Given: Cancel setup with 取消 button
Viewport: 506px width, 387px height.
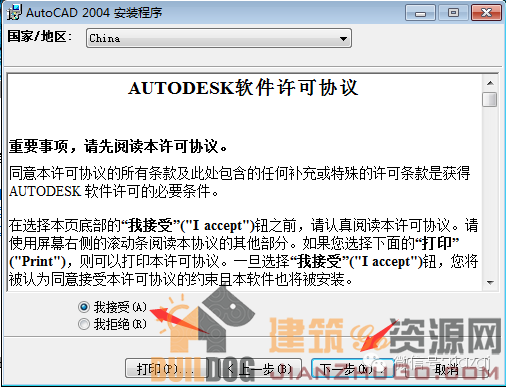Looking at the screenshot, I should click(x=447, y=369).
